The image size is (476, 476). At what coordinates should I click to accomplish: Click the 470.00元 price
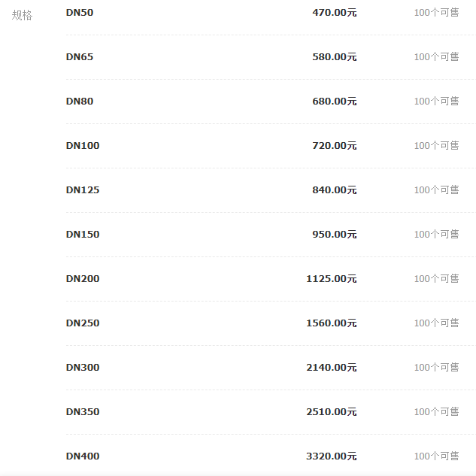(335, 13)
